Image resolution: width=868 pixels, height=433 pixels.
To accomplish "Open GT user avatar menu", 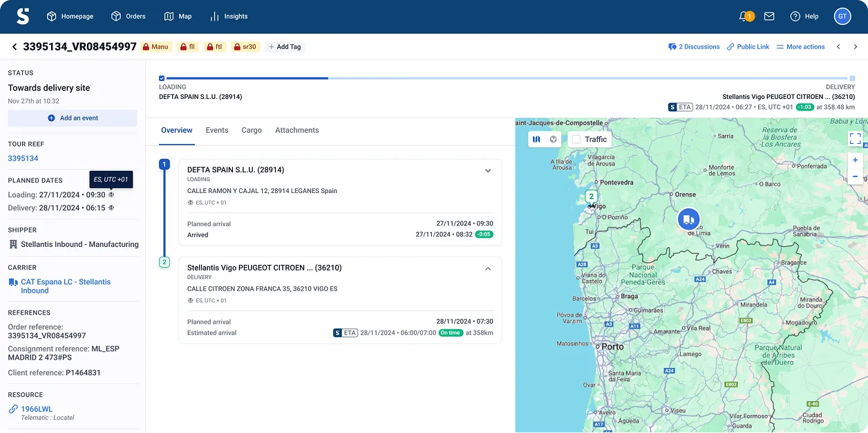I will pyautogui.click(x=842, y=16).
